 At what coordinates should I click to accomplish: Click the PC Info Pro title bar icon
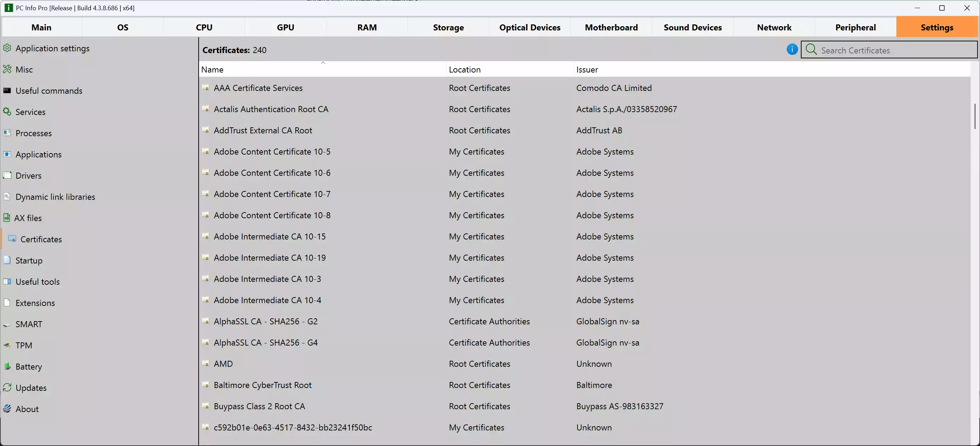click(x=8, y=8)
